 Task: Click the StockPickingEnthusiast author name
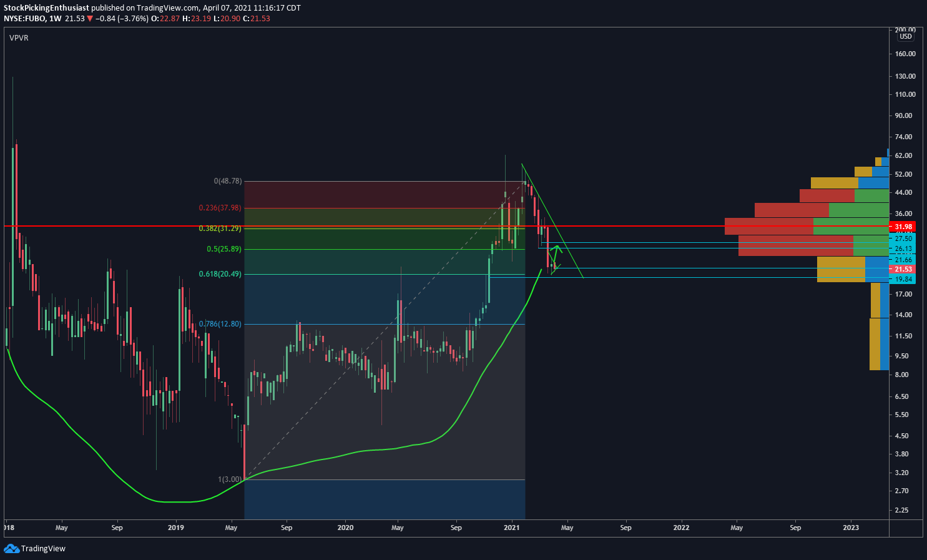pyautogui.click(x=46, y=8)
